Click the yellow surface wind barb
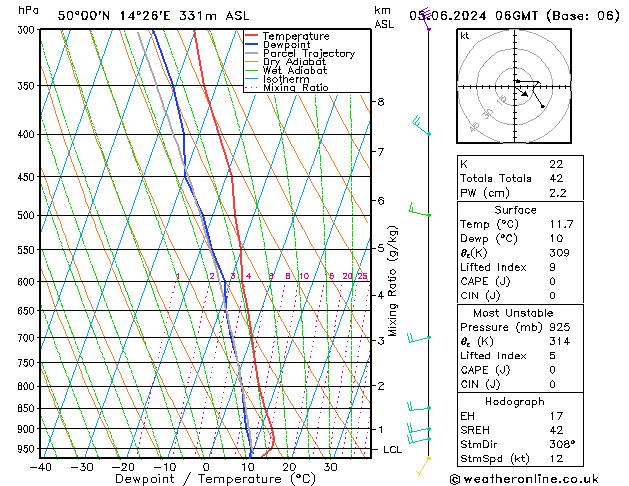Viewport: 629px width, 486px height. pyautogui.click(x=424, y=461)
